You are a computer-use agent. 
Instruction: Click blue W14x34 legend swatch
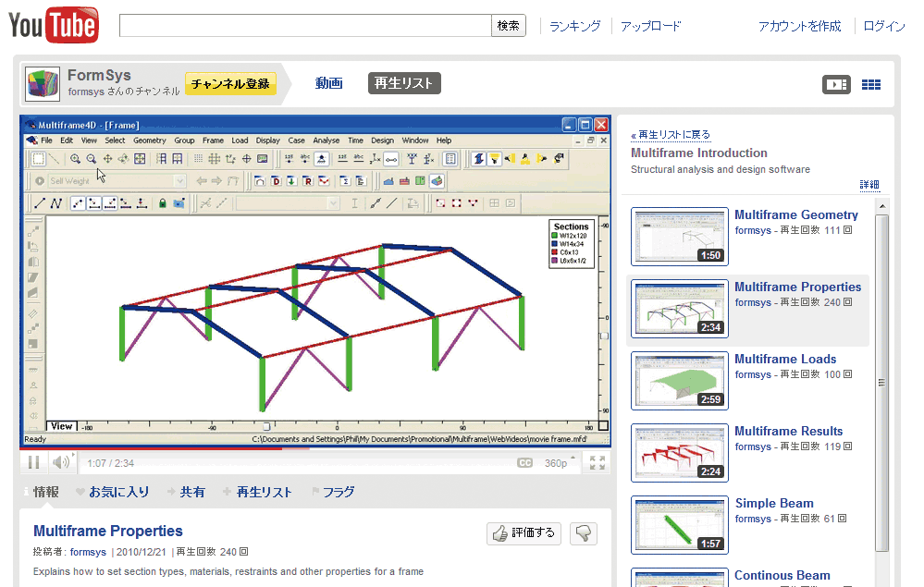[554, 244]
